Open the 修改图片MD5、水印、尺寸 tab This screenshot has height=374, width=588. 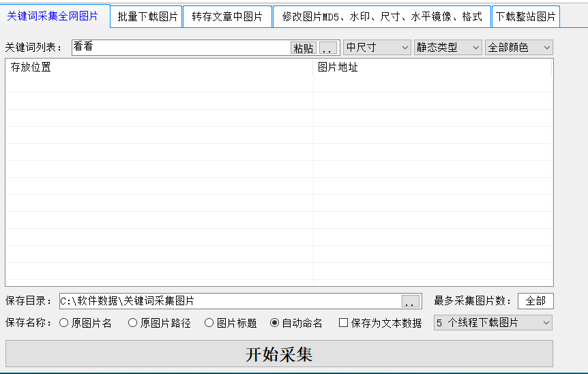click(382, 17)
